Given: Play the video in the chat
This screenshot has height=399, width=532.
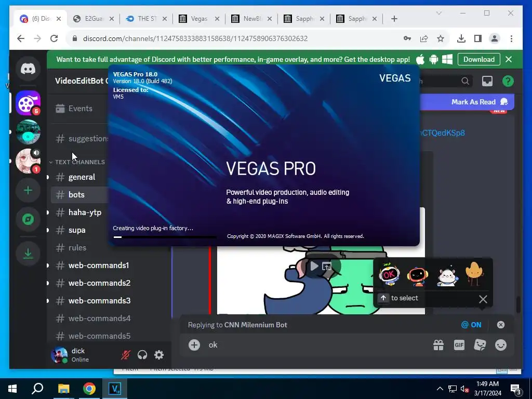Looking at the screenshot, I should pyautogui.click(x=314, y=266).
